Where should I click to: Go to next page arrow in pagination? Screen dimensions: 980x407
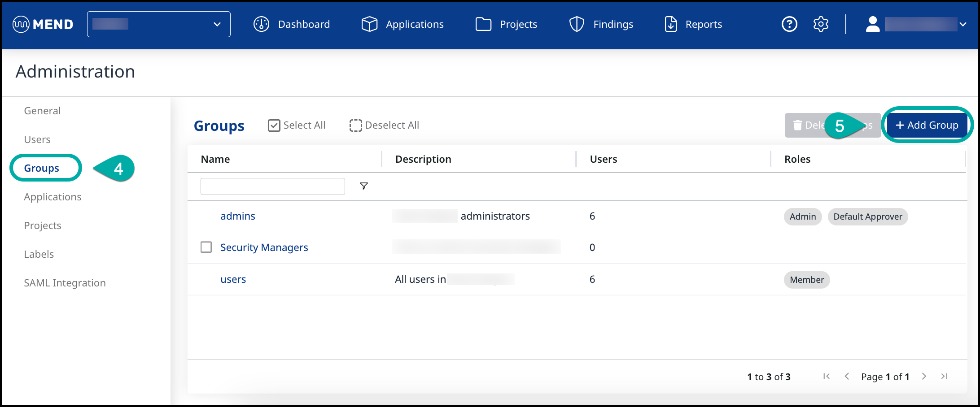tap(924, 377)
